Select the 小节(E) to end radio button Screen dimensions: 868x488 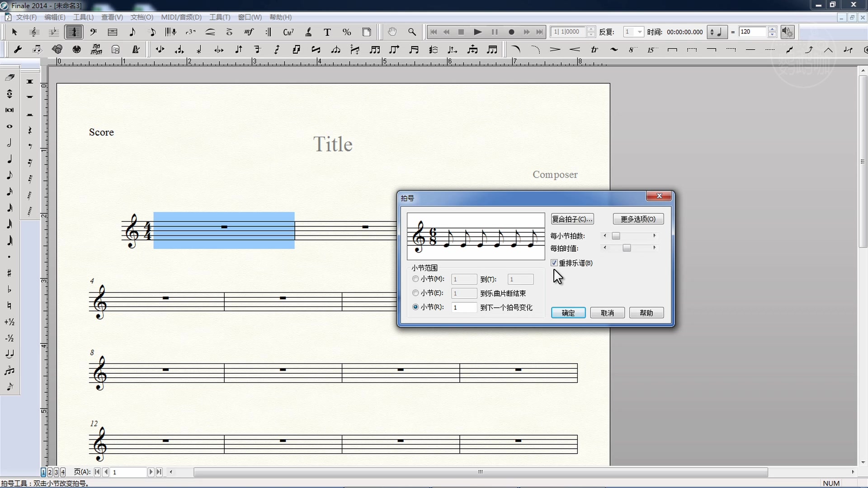coord(415,293)
